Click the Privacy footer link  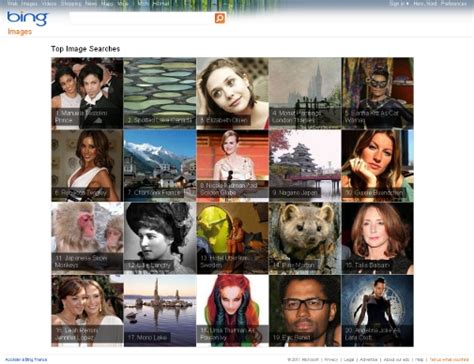(x=331, y=360)
